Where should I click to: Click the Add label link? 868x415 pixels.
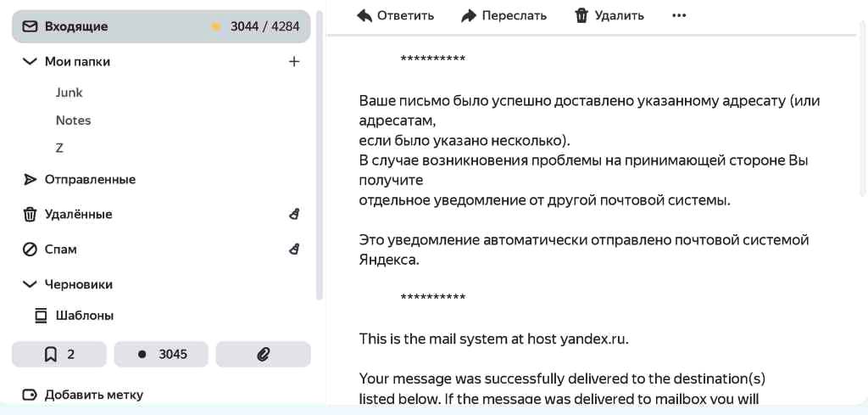(93, 395)
